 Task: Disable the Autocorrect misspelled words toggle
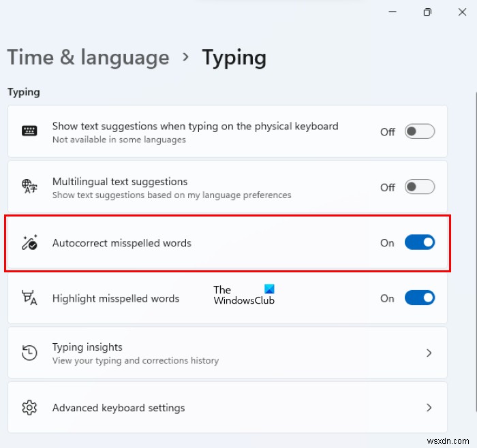420,242
